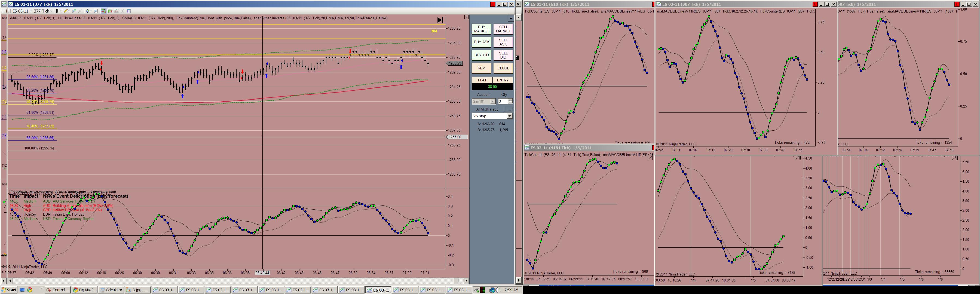Image resolution: width=980 pixels, height=294 pixels.
Task: Click the SELL ASK button
Action: point(503,42)
